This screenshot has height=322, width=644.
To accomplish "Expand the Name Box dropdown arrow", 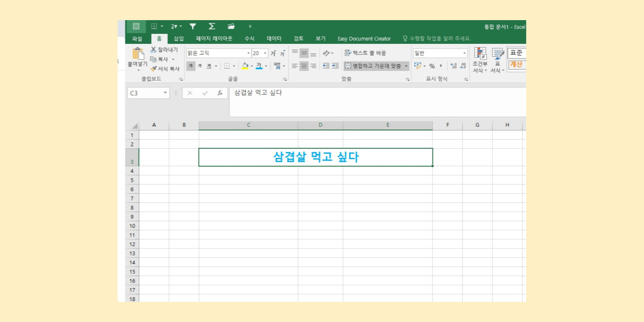I will click(x=165, y=93).
